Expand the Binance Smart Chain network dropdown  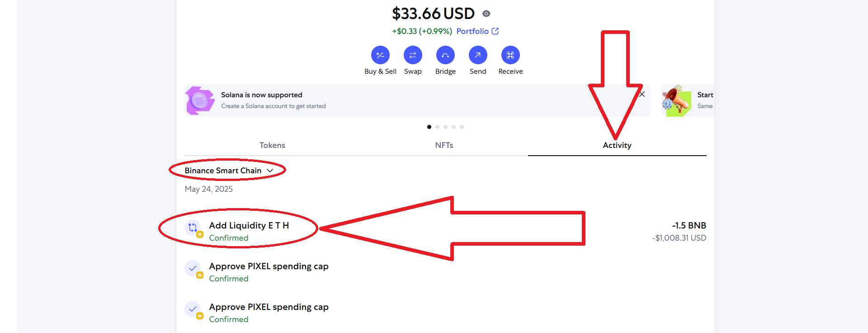(x=229, y=171)
